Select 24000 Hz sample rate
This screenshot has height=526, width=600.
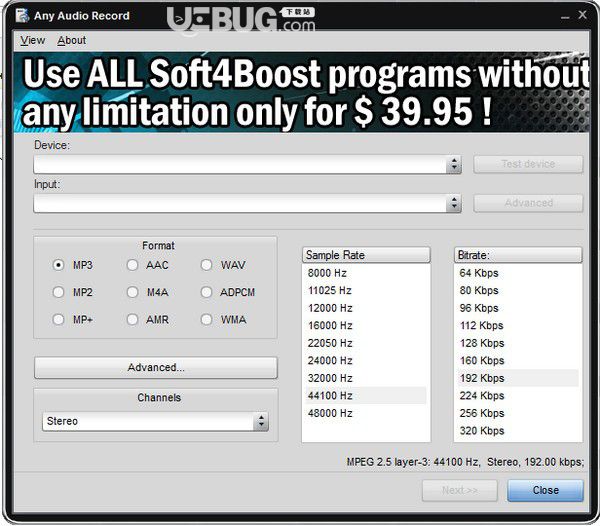366,361
